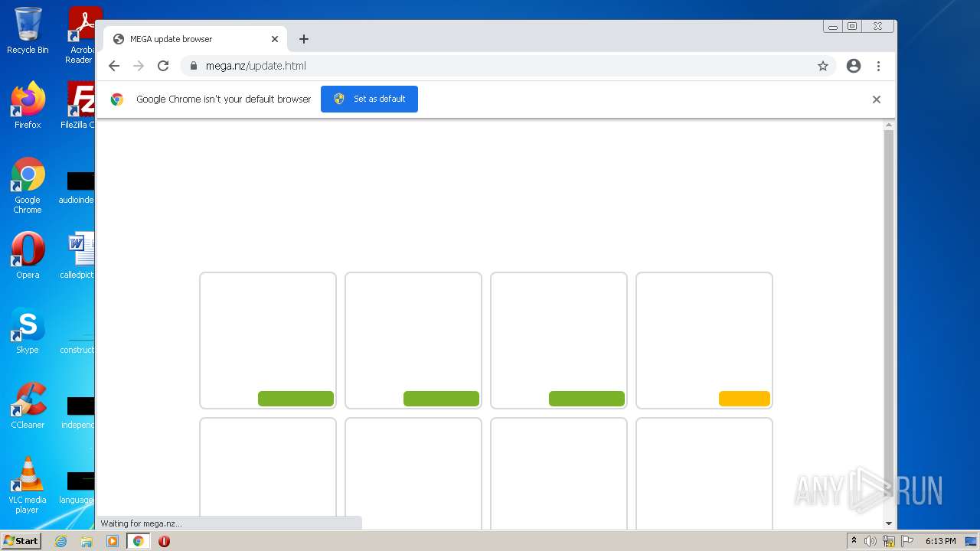
Task: Open the Action Center flag icon
Action: (x=907, y=541)
